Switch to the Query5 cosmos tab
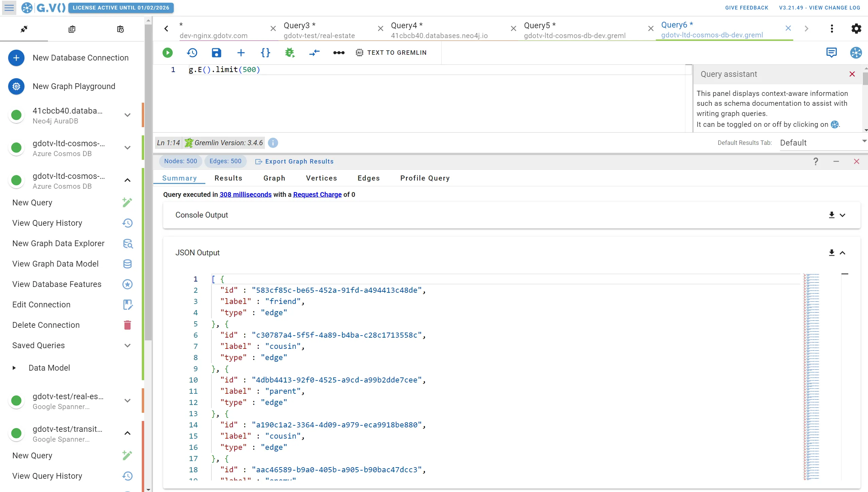868x492 pixels. tap(575, 30)
